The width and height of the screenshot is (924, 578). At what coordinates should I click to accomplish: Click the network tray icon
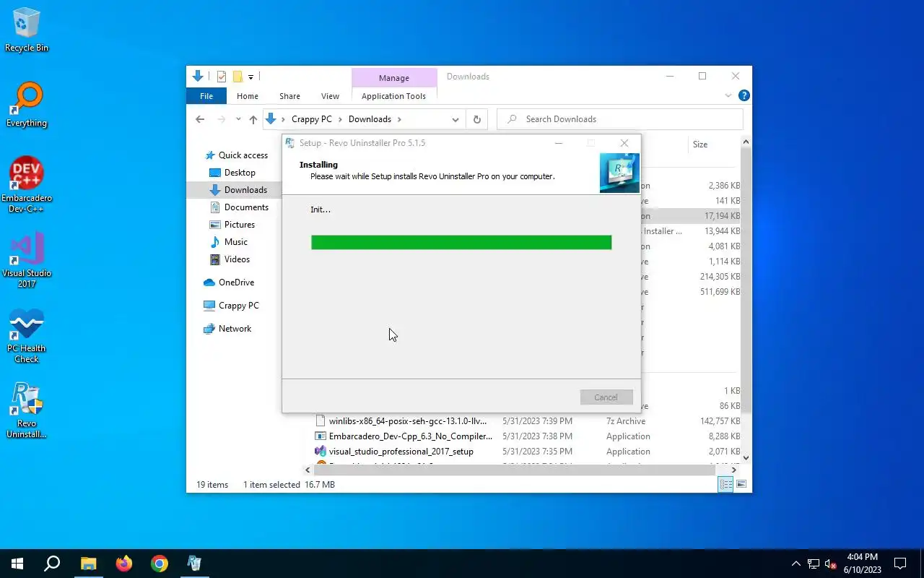tap(814, 564)
